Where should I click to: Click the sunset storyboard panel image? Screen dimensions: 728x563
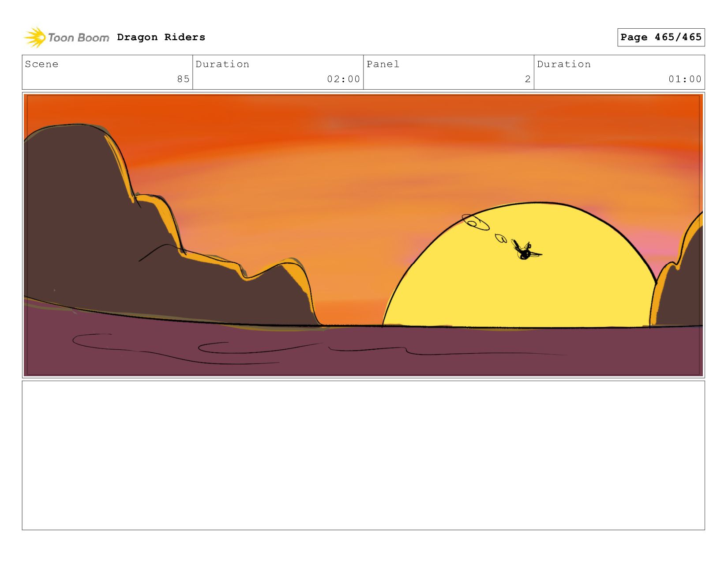[x=363, y=235]
